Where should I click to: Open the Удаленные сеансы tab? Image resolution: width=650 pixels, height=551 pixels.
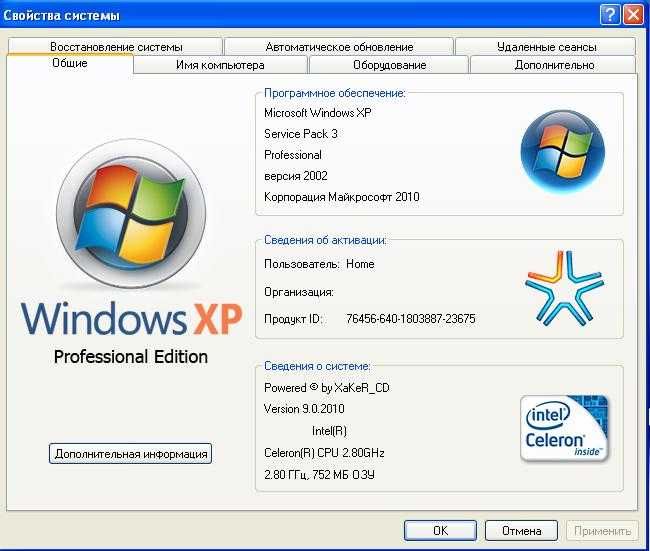pyautogui.click(x=546, y=46)
